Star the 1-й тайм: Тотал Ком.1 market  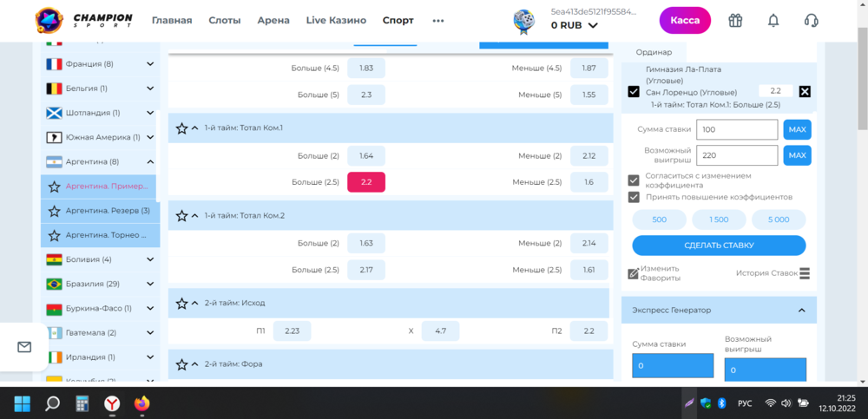(x=181, y=128)
